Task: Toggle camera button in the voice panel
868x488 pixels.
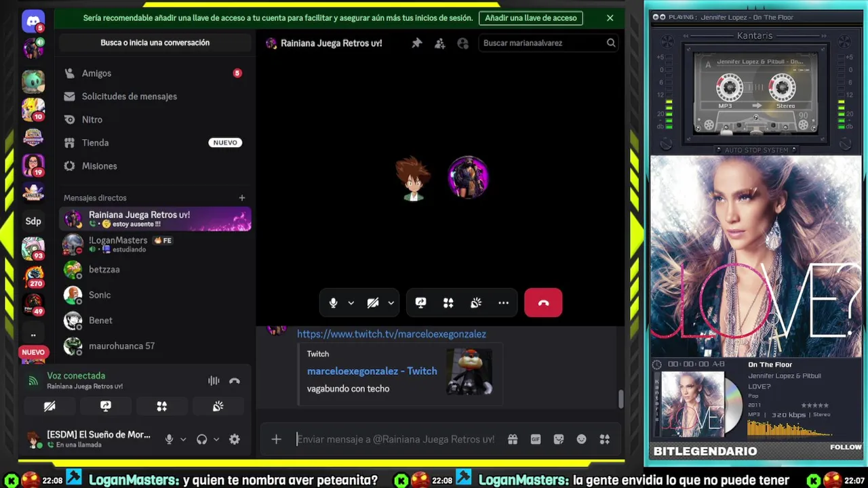Action: coord(50,406)
